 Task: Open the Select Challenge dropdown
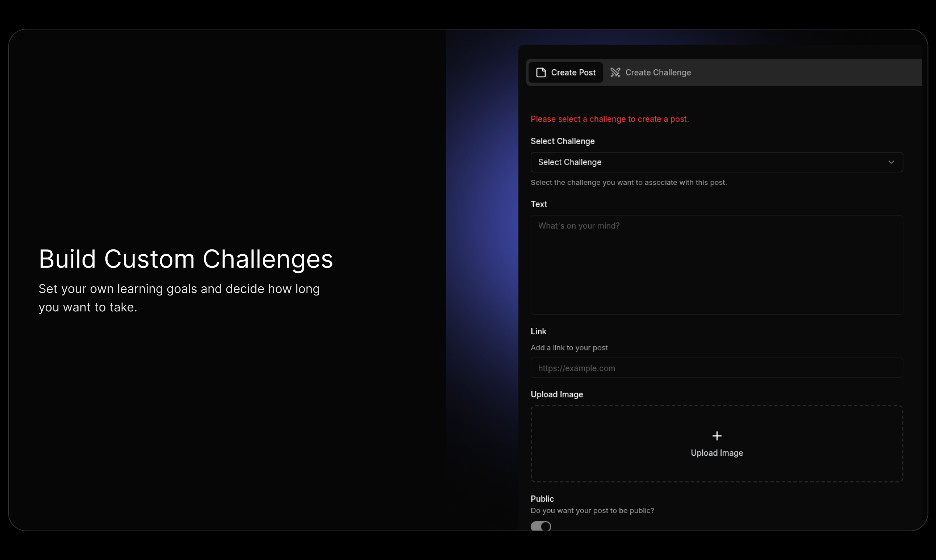coord(717,162)
